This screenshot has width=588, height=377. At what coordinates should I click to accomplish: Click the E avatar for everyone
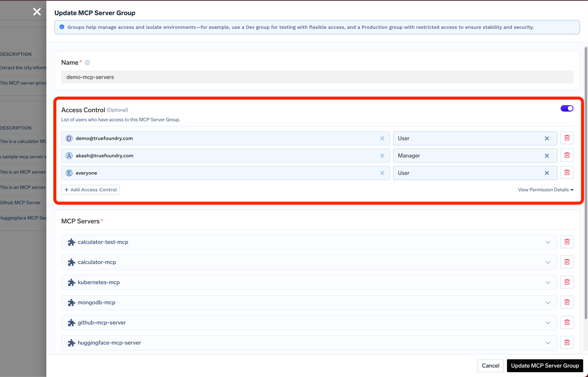tap(69, 173)
